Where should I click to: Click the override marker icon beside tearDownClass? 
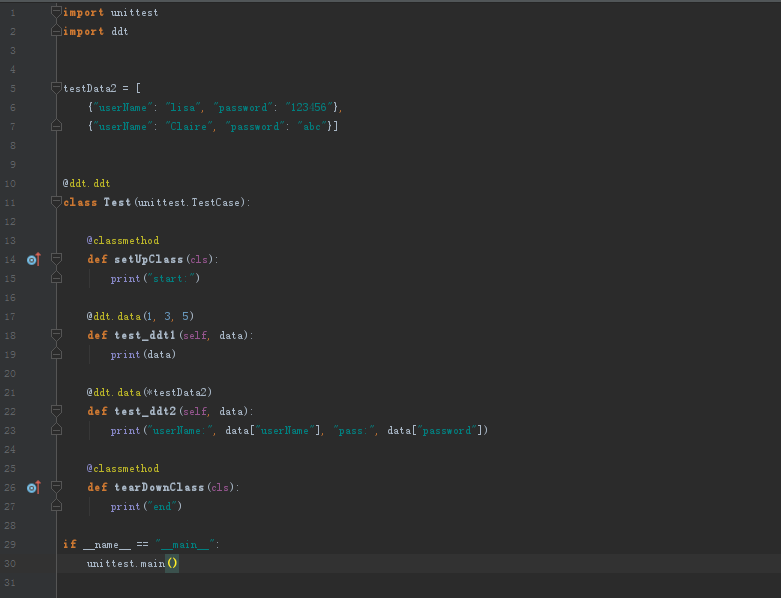point(34,487)
